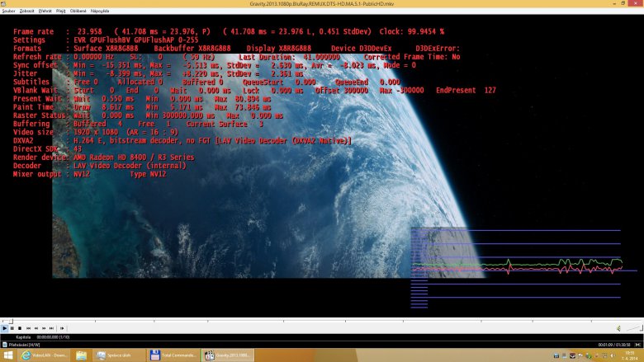Click the video title in title bar

click(322, 3)
